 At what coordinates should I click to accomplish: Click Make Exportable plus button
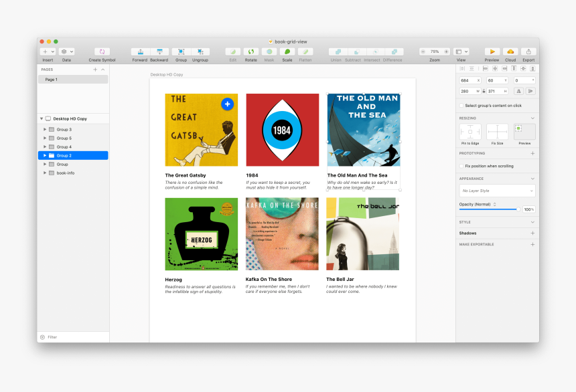pyautogui.click(x=532, y=244)
